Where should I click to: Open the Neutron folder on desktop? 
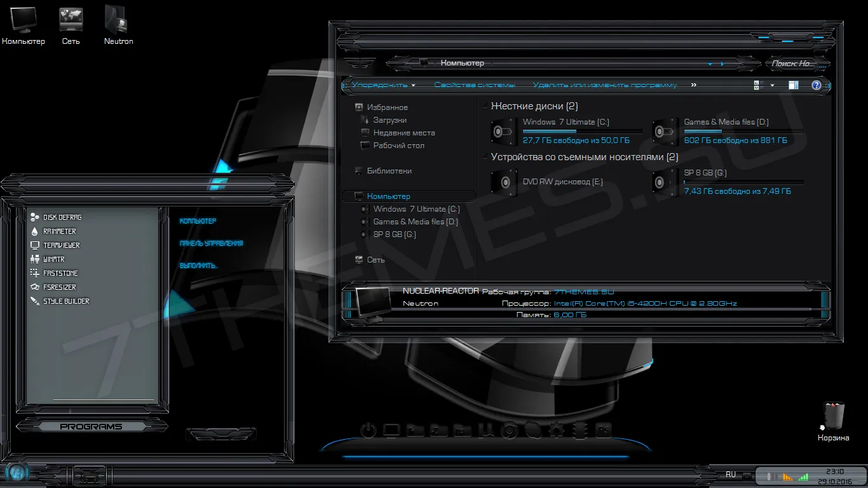point(118,25)
